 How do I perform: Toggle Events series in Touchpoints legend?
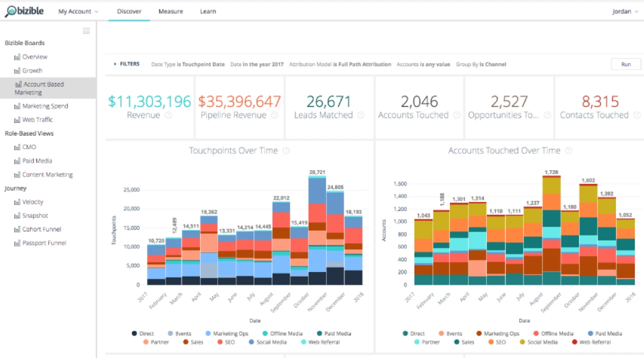click(179, 333)
